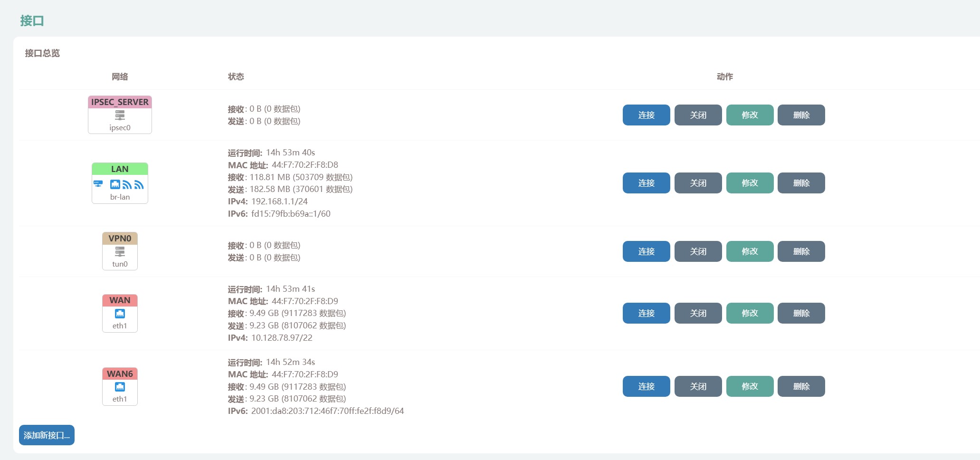Click the ipsec0 tunnel icon in IPSEC_SERVER
980x460 pixels.
(120, 115)
